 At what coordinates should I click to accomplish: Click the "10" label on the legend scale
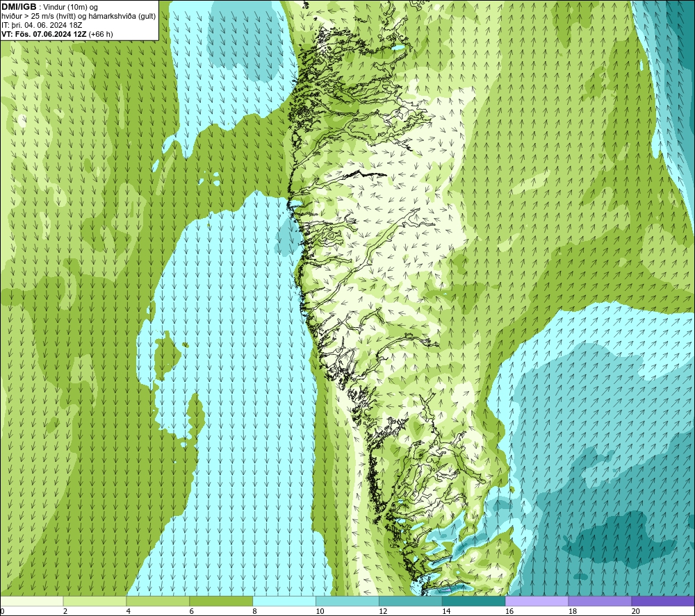point(320,611)
